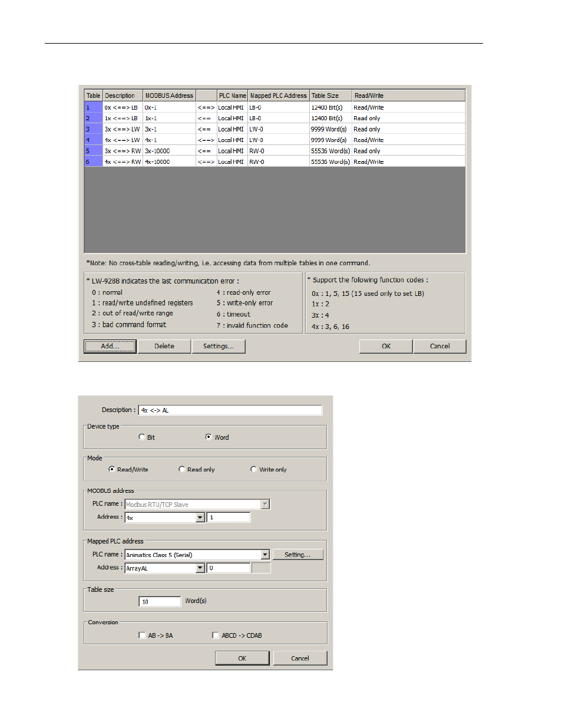Click the MODBUS address number field
The width and height of the screenshot is (562, 728).
point(229,518)
